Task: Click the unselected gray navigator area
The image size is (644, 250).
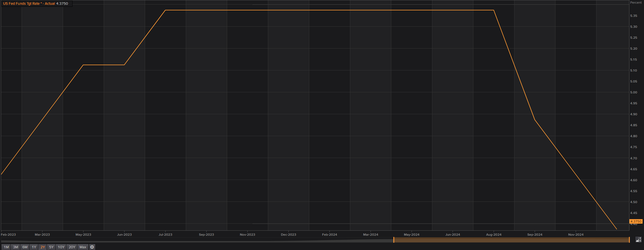Action: [197, 241]
